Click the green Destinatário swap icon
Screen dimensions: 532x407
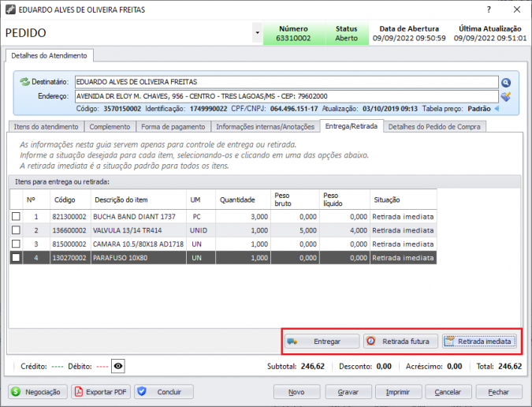tap(24, 82)
